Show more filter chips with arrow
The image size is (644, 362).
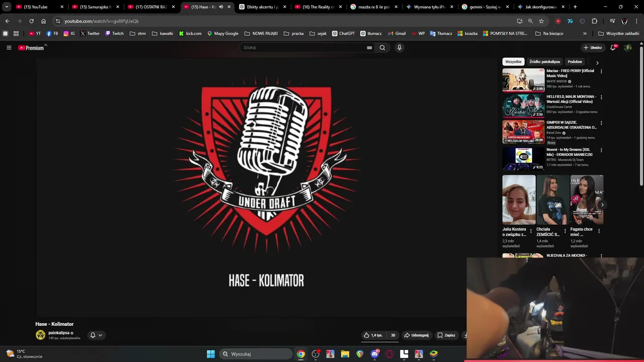pyautogui.click(x=597, y=63)
